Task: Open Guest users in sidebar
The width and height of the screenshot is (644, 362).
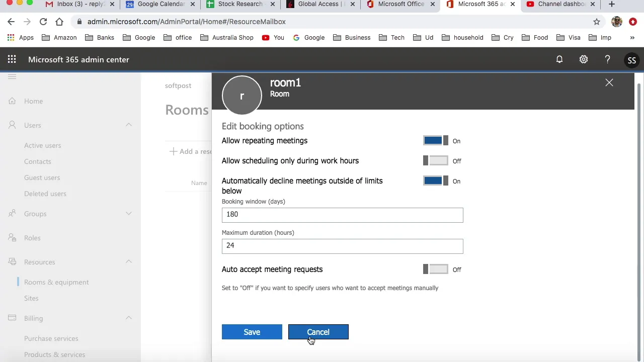Action: 42,177
